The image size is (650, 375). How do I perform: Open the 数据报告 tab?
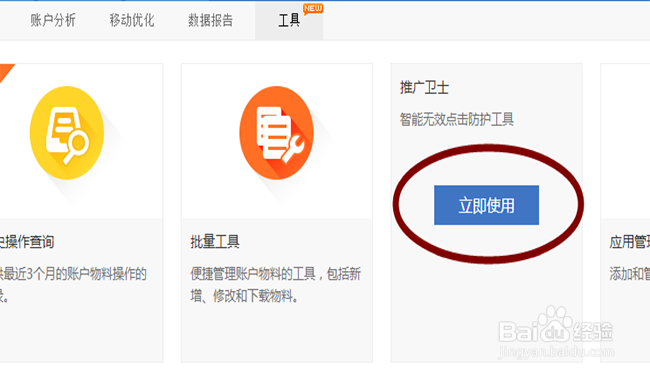pos(211,20)
